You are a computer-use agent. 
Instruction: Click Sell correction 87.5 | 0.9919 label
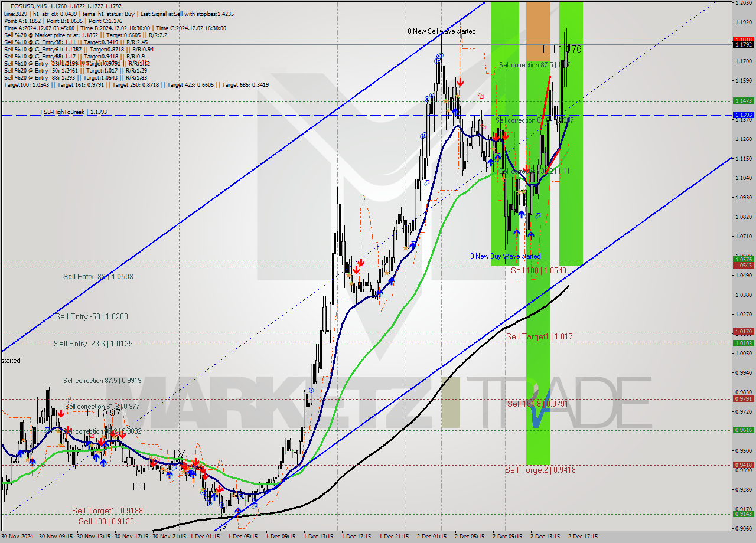point(102,381)
